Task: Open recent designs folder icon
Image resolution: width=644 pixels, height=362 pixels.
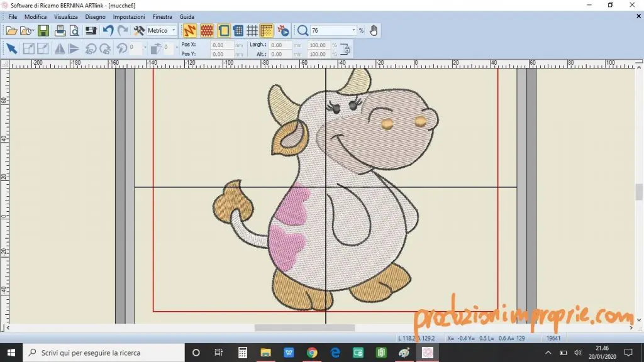Action: coord(25,31)
